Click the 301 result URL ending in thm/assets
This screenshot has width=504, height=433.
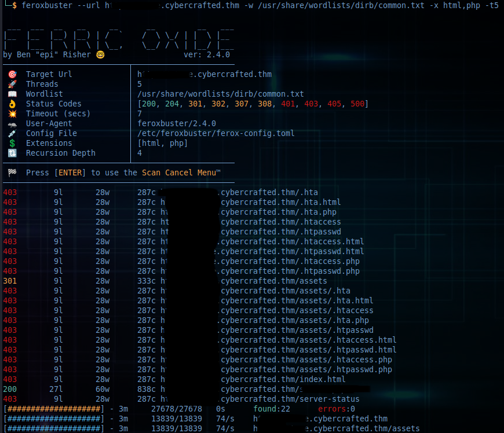click(x=243, y=281)
